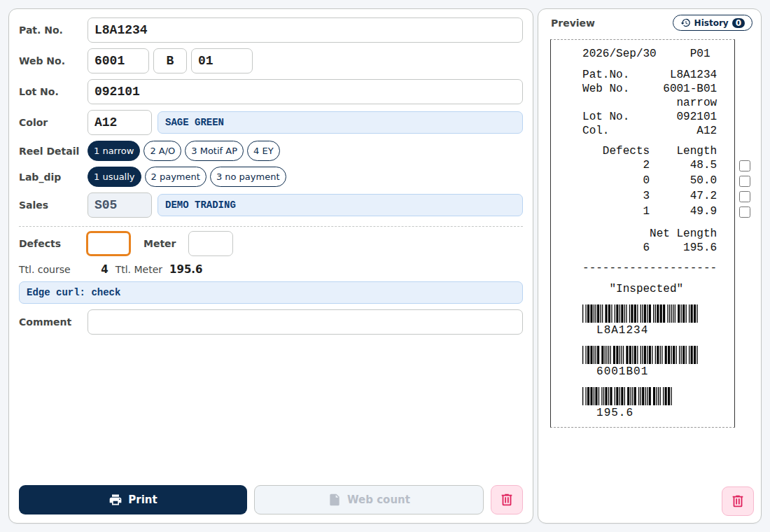Click the date 2026/Sep/30 in preview
The image size is (770, 532).
click(x=619, y=53)
